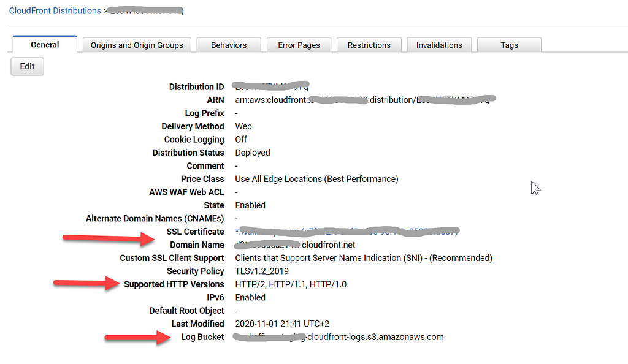Click the Price Class label
The image size is (628, 364).
pyautogui.click(x=202, y=179)
